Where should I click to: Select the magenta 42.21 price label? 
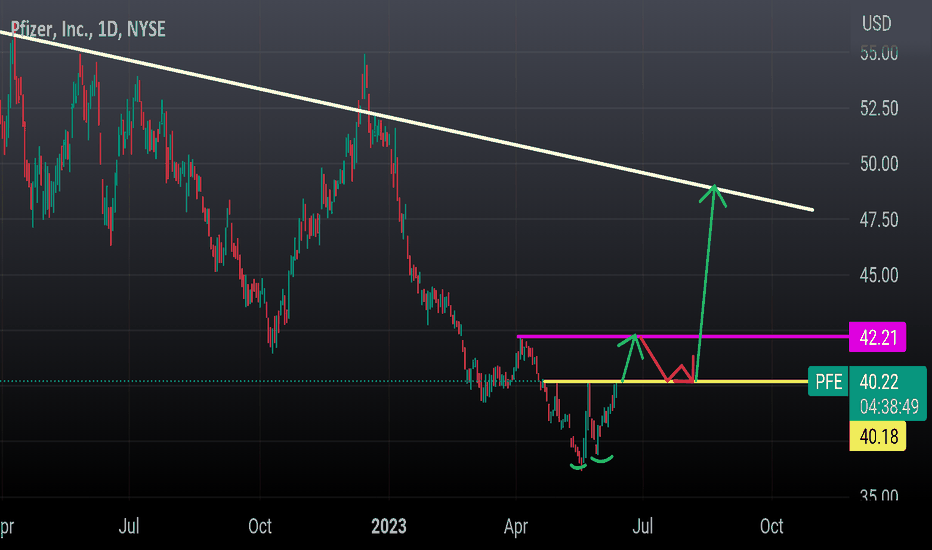pos(877,337)
